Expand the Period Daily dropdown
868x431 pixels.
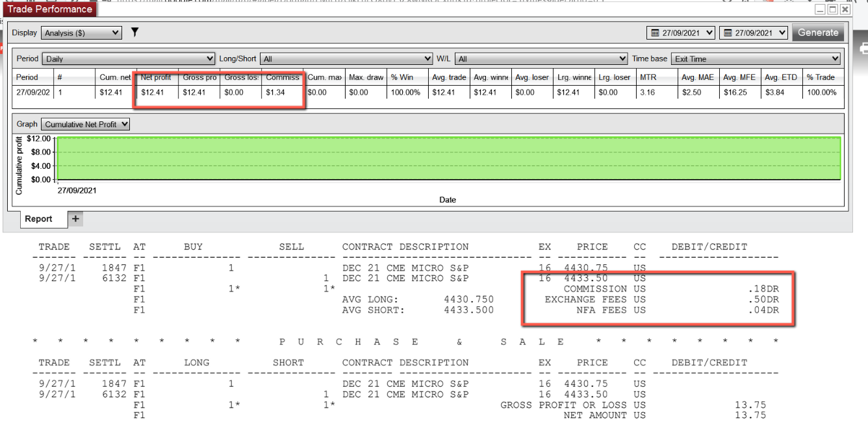click(x=129, y=58)
